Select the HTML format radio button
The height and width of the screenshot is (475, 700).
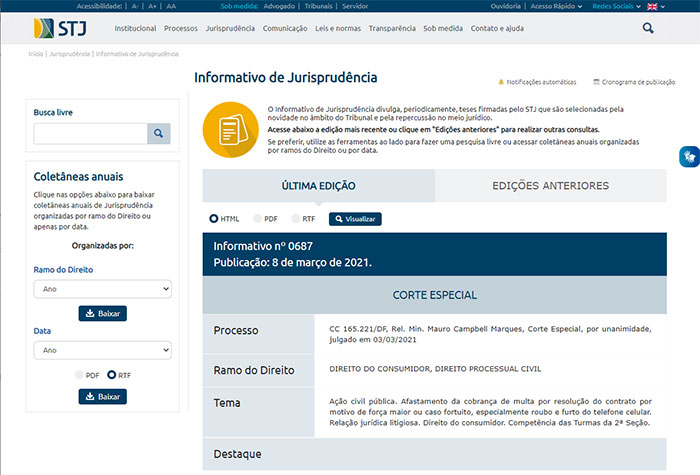tap(214, 218)
